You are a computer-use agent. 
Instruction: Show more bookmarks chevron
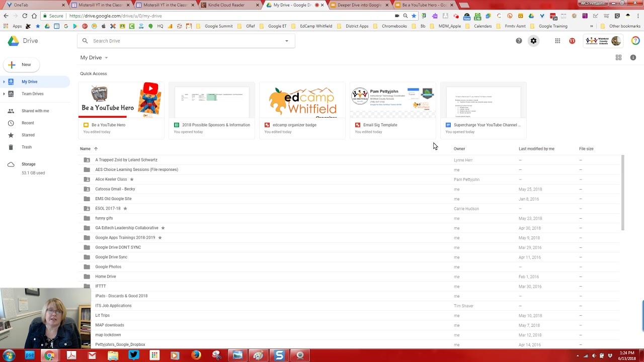[592, 26]
